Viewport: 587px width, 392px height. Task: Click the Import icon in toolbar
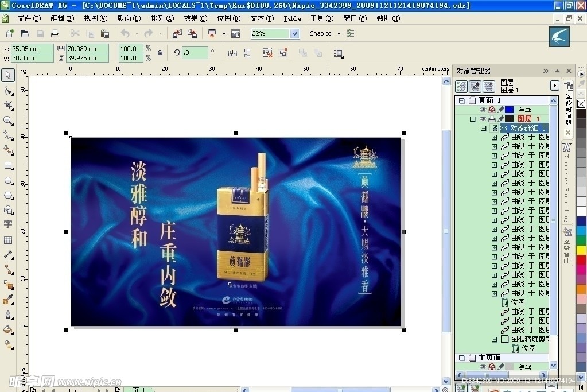[177, 33]
